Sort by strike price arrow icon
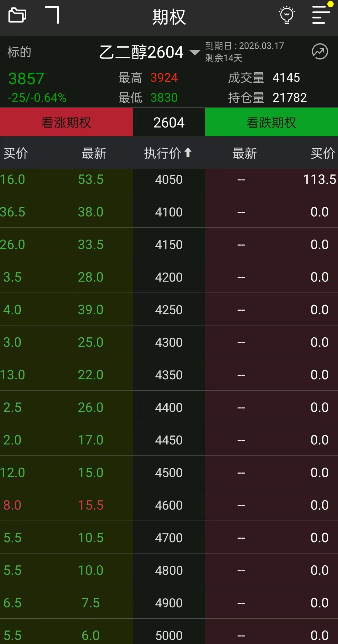The width and height of the screenshot is (338, 644). [x=188, y=153]
